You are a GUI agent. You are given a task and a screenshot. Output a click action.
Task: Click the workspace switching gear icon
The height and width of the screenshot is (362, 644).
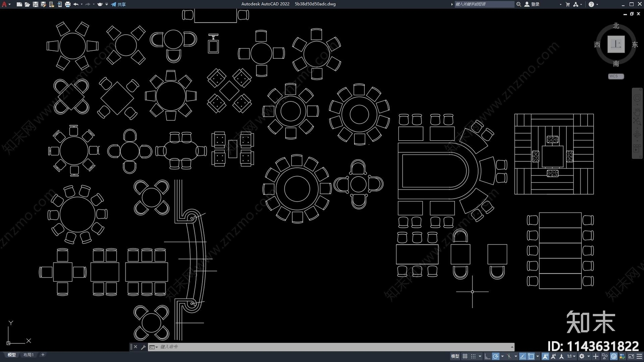582,356
